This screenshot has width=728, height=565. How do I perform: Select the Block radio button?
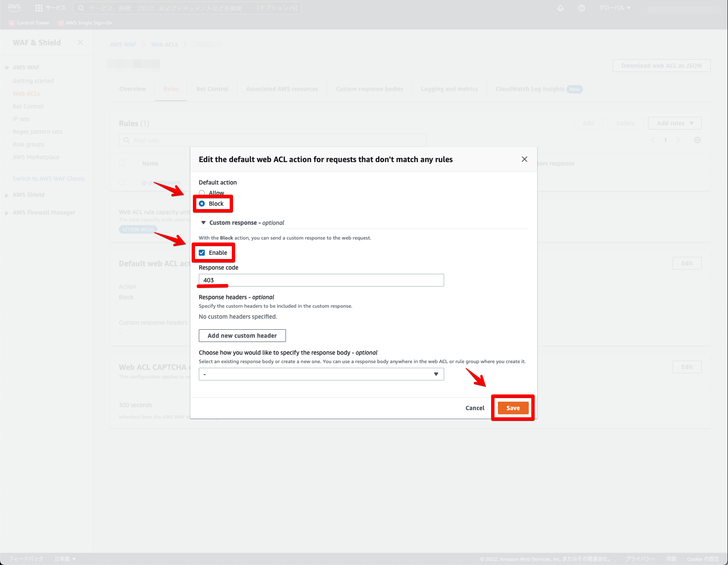202,204
